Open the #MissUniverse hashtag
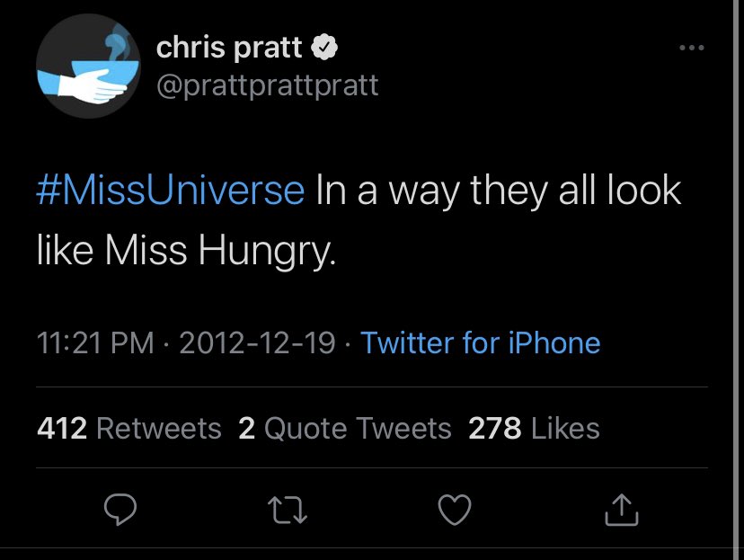Viewport: 744px width, 560px height. [171, 191]
